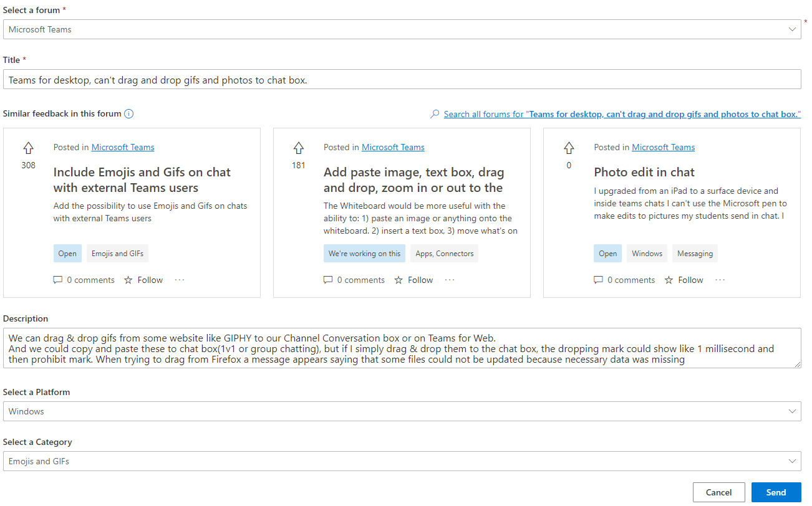This screenshot has height=506, width=812.
Task: Open Add paste image, text box post title
Action: (414, 179)
